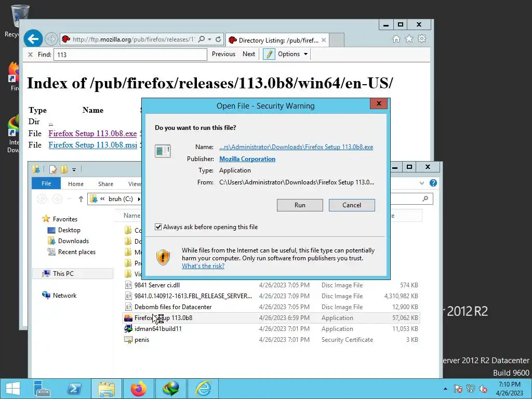Select the Security Certificate file row
Viewport: 532px width, 399px height.
(271, 339)
